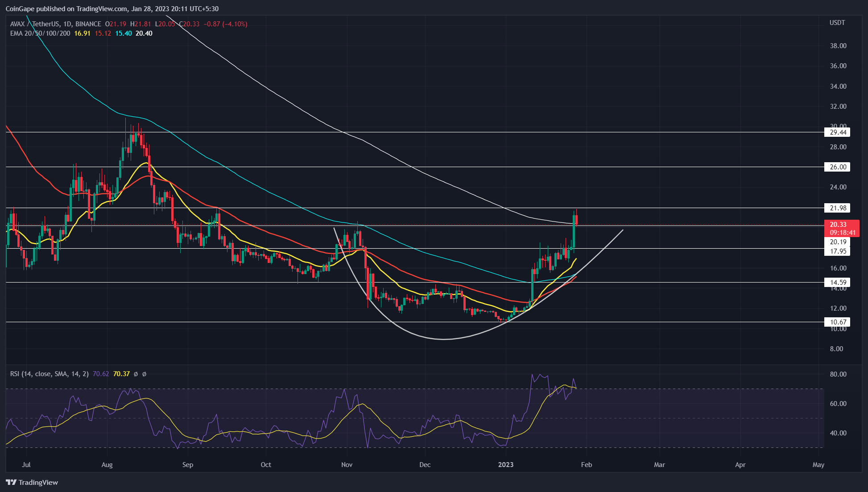Click the 8.00 price axis tick

(836, 349)
